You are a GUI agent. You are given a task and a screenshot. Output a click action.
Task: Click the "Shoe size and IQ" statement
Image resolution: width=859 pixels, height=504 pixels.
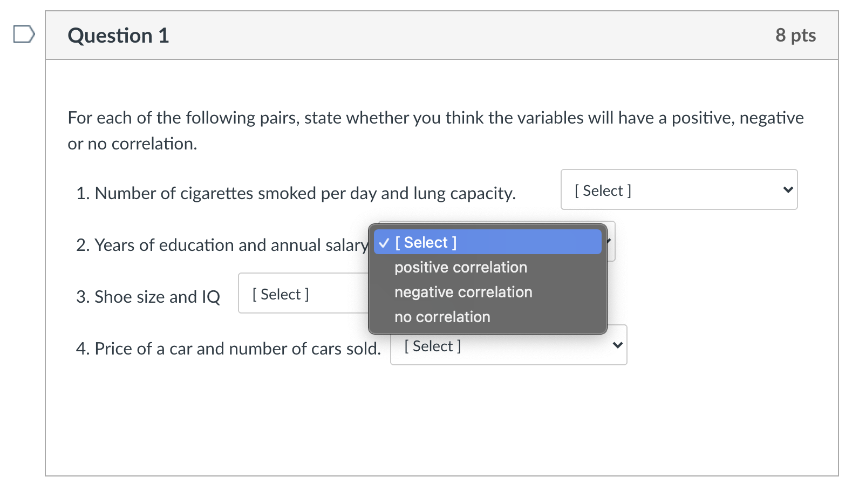point(148,297)
